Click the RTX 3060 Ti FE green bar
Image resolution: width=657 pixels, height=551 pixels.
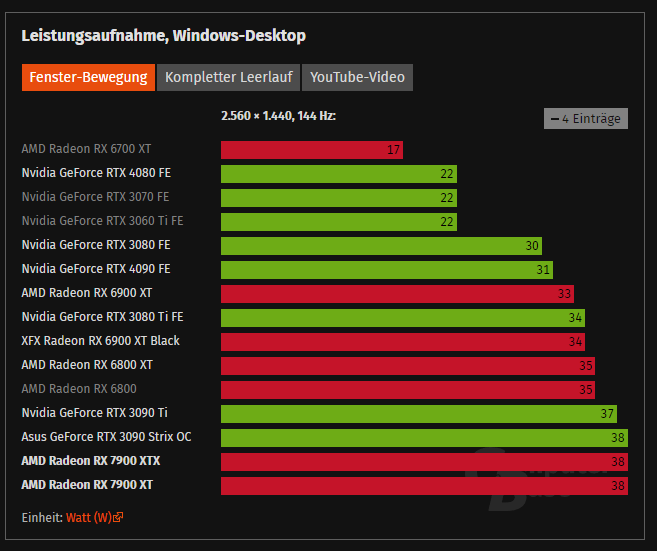tap(339, 222)
